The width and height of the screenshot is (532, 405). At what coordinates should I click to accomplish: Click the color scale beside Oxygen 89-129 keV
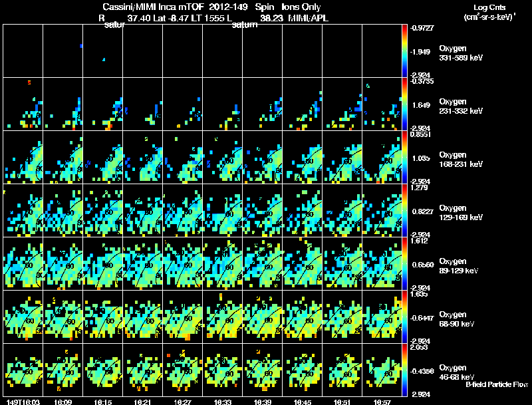tap(404, 264)
